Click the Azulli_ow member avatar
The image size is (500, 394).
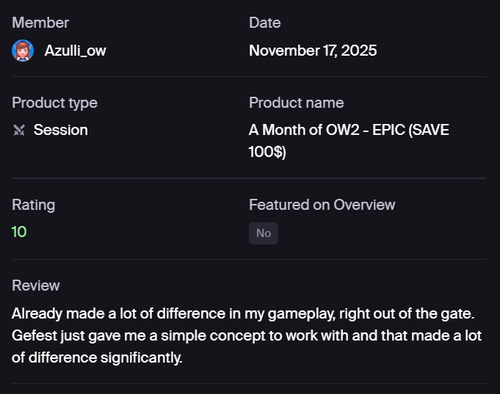[x=23, y=51]
